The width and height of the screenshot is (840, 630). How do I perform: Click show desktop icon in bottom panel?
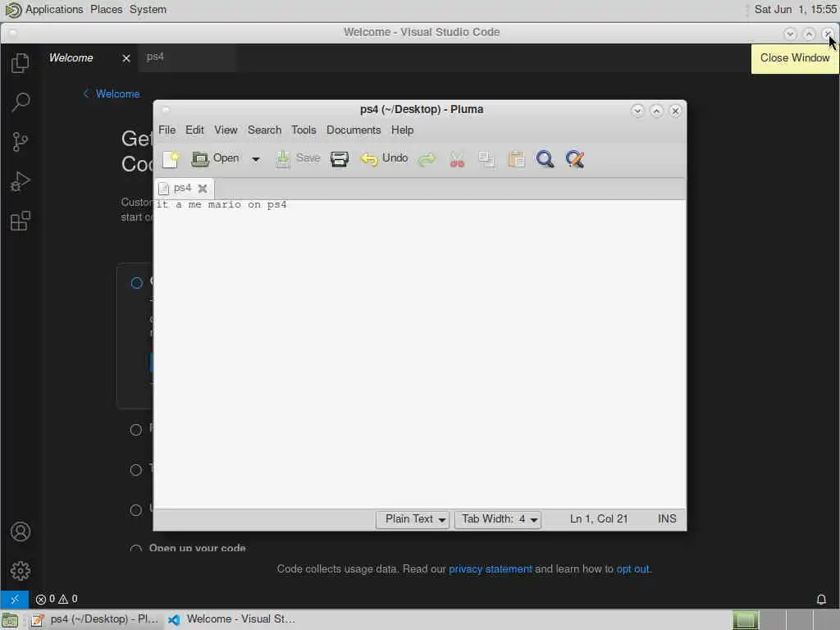[10, 620]
